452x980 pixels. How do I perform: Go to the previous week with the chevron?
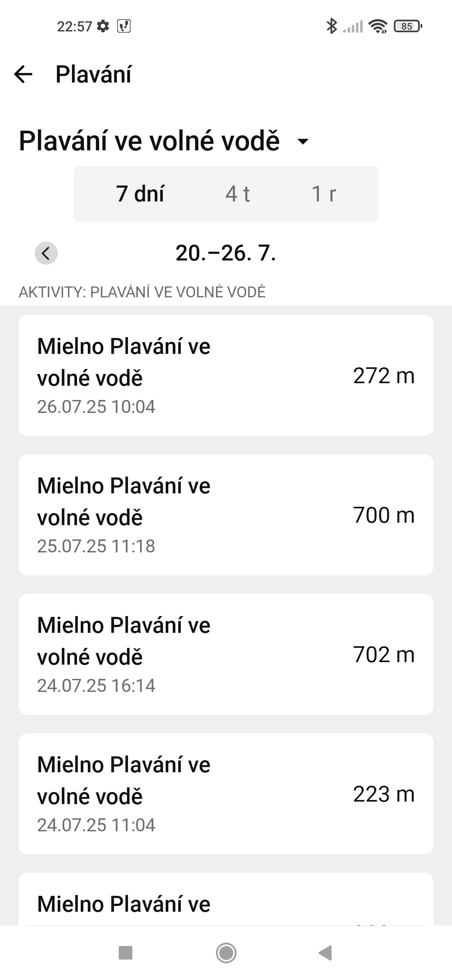(x=46, y=253)
